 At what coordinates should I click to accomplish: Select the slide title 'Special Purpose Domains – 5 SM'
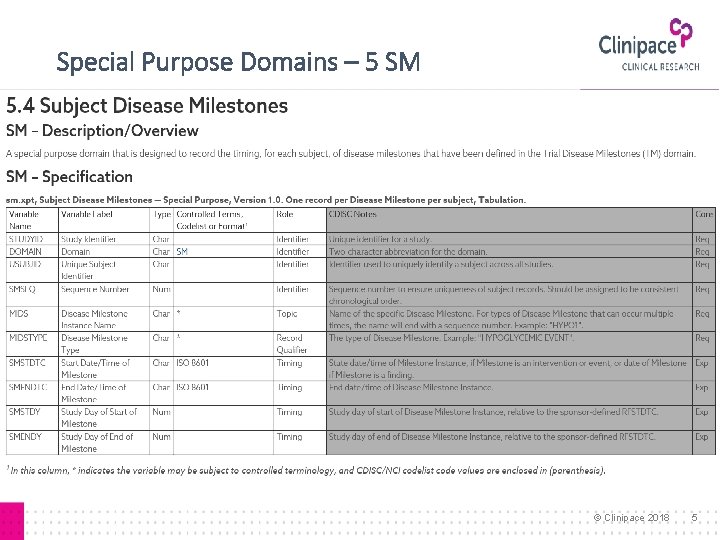coord(238,62)
